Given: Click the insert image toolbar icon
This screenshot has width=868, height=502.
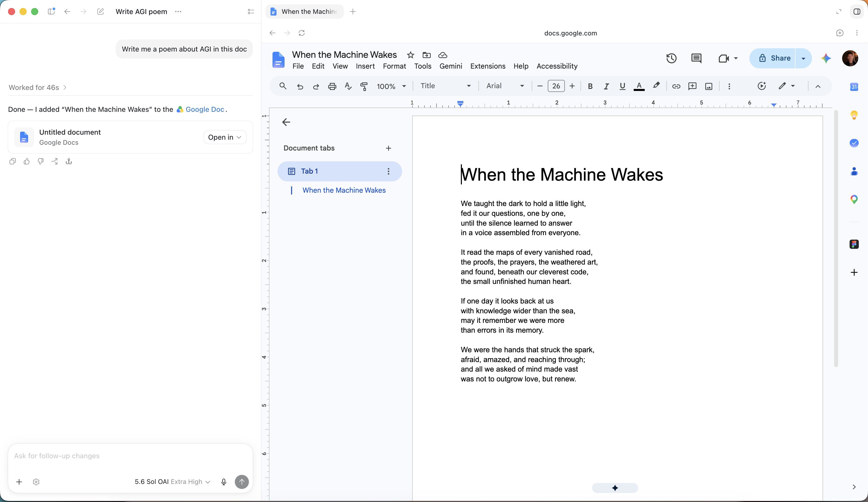Looking at the screenshot, I should 709,86.
